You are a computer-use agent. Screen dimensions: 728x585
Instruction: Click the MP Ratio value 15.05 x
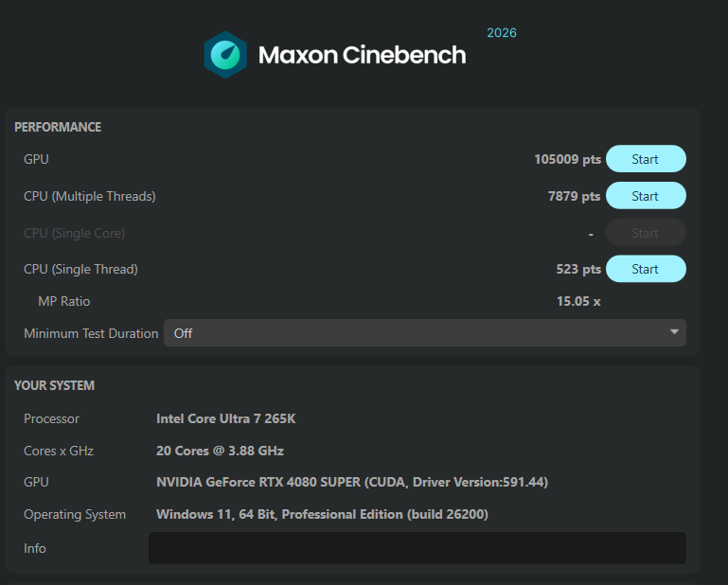pos(578,301)
